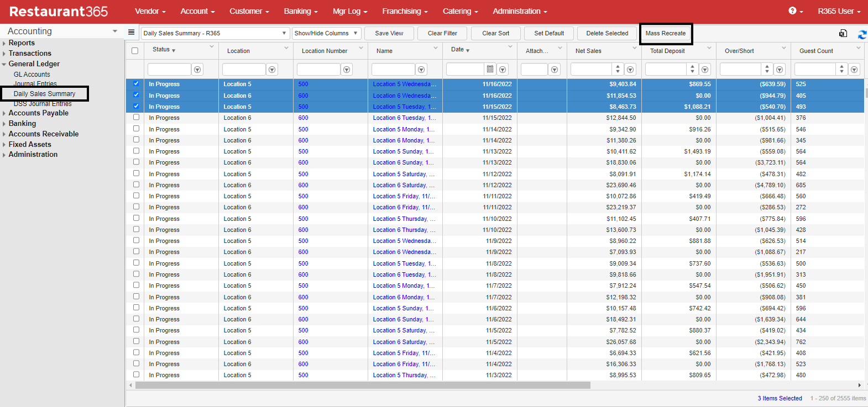868x407 pixels.
Task: Open the help question mark menu
Action: [x=796, y=11]
